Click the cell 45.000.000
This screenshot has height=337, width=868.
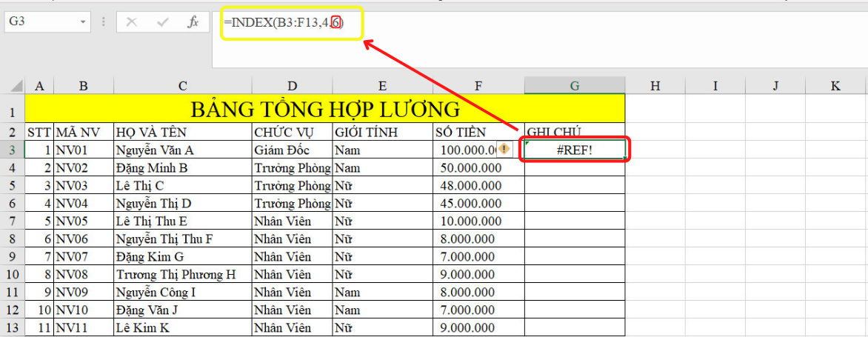pos(479,203)
